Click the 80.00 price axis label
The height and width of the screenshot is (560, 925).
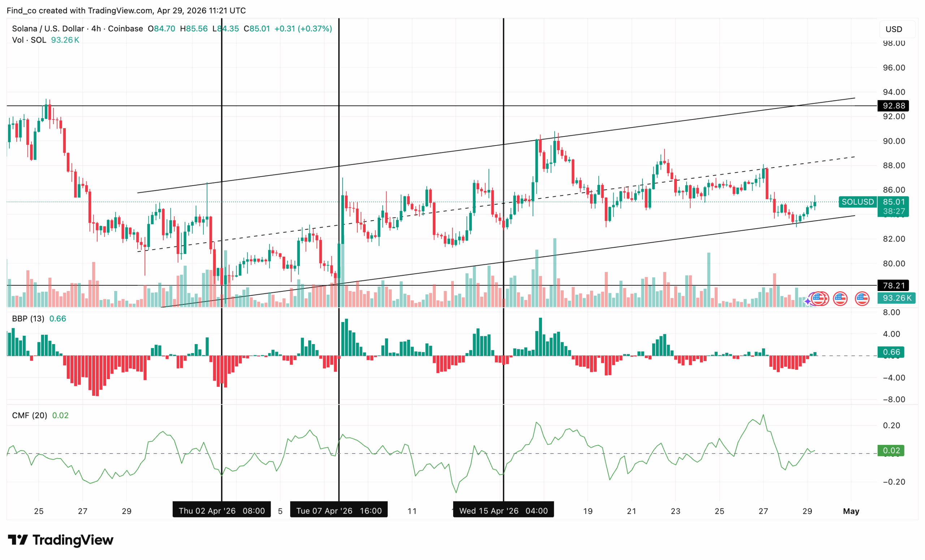point(894,263)
